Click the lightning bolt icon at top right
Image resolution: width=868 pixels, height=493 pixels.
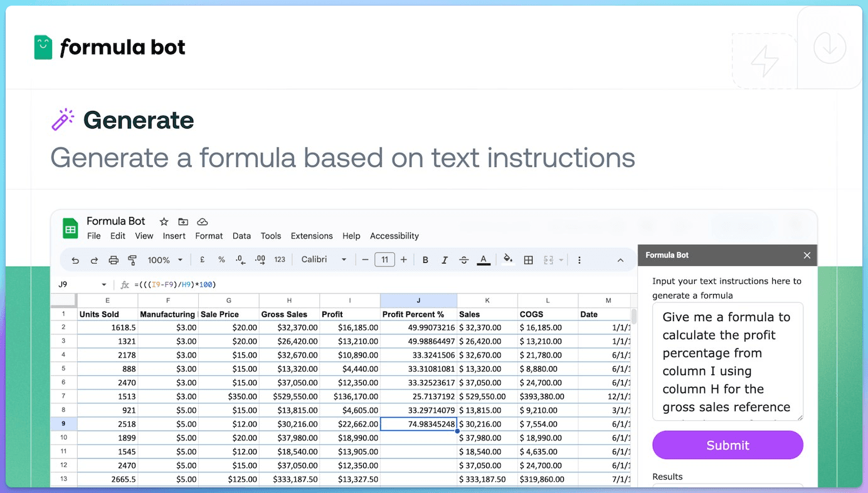(x=765, y=61)
